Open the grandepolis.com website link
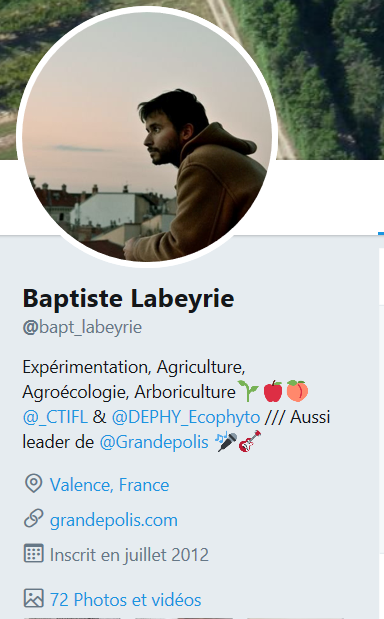Image resolution: width=384 pixels, height=619 pixels. [114, 520]
